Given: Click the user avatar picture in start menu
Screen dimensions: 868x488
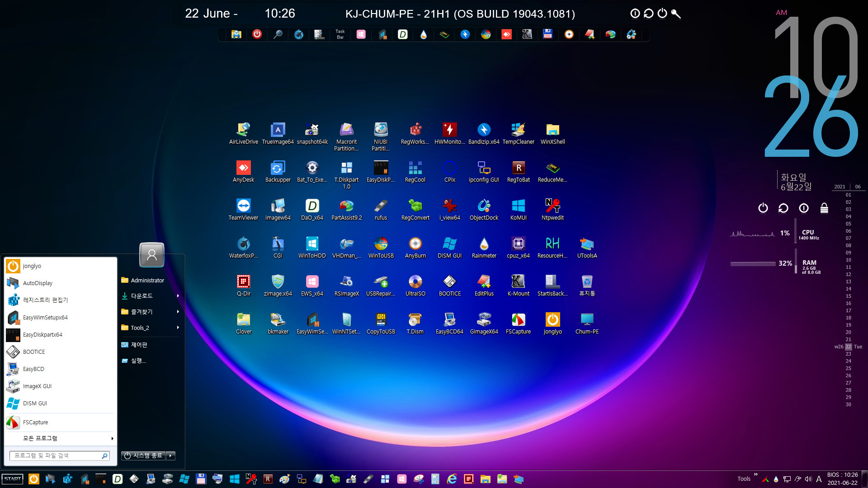Looking at the screenshot, I should click(152, 255).
